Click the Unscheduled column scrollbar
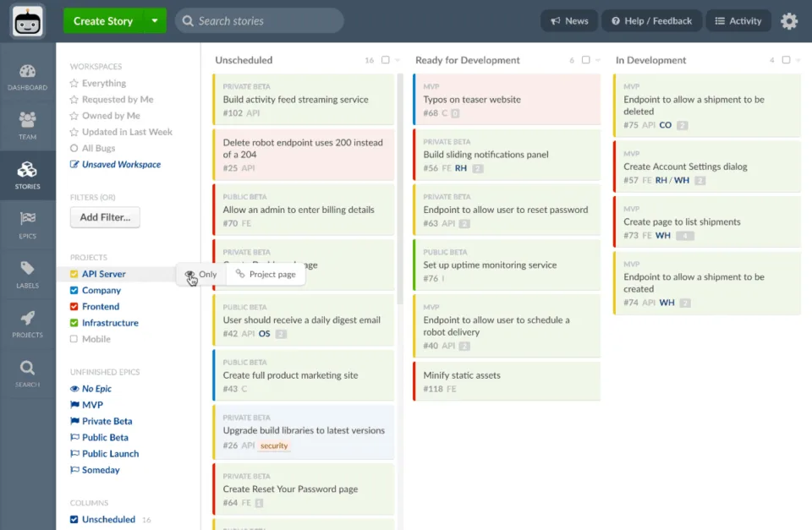Viewport: 812px width, 530px height. [400, 189]
